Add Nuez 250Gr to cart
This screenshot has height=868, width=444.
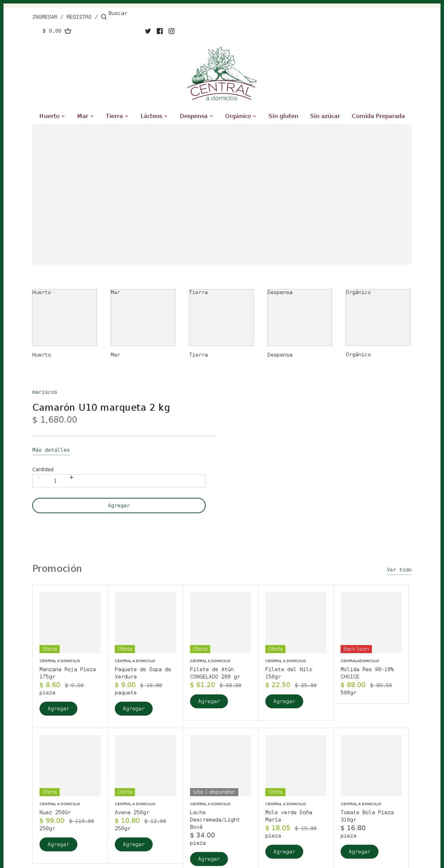click(x=58, y=844)
